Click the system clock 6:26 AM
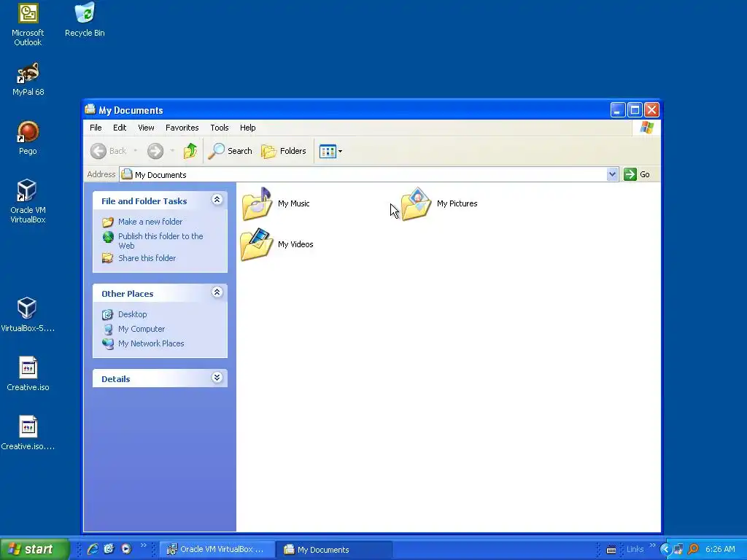Viewport: 747px width, 560px height. click(x=720, y=550)
